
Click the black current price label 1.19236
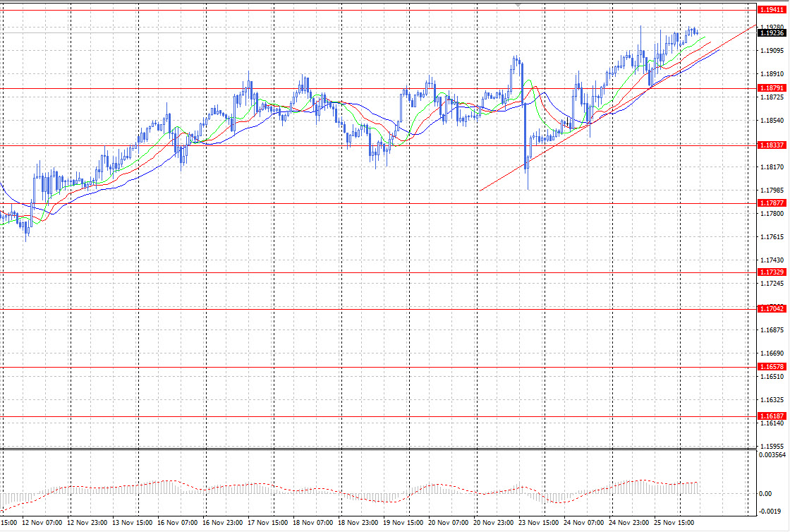tap(772, 32)
